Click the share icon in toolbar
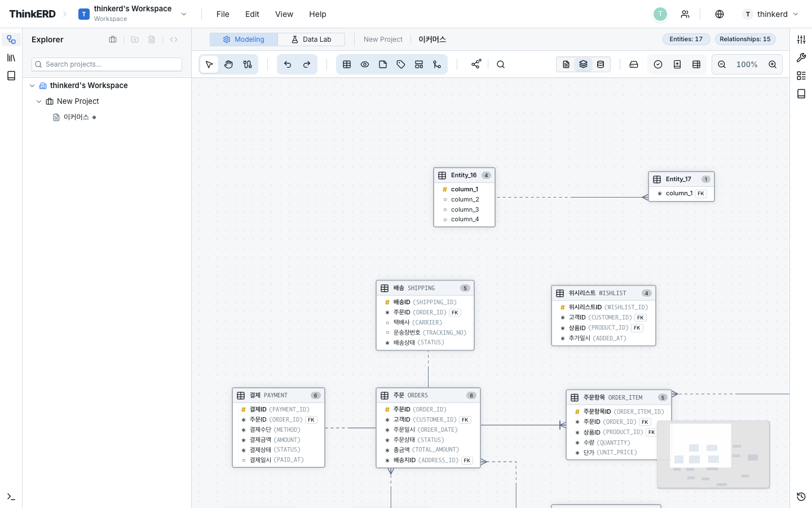Viewport: 812px width, 508px height. coord(476,64)
